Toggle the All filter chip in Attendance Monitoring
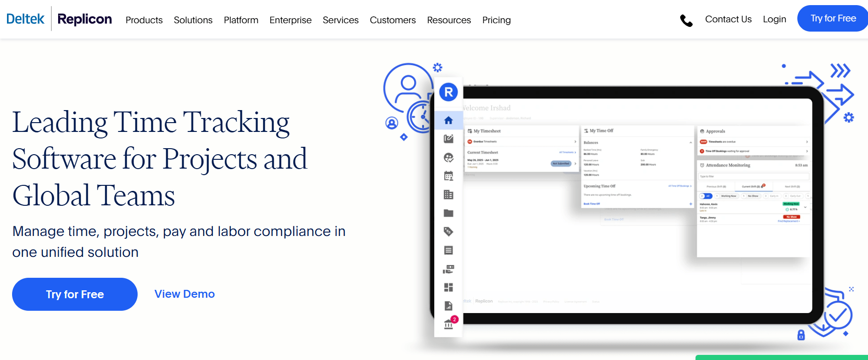This screenshot has height=360, width=868. point(706,196)
